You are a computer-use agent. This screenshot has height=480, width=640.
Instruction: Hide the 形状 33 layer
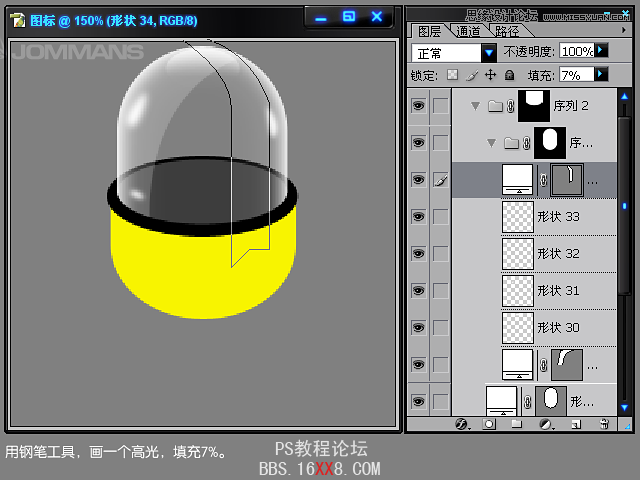coord(418,216)
